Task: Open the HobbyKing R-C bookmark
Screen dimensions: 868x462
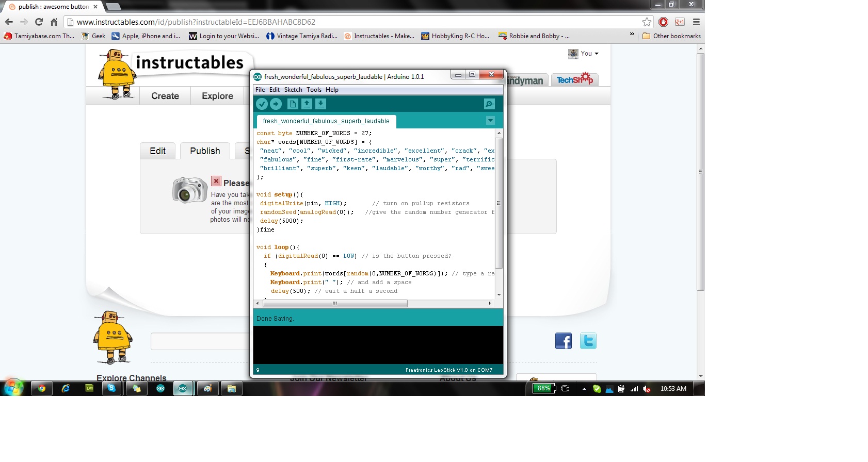Action: point(455,36)
